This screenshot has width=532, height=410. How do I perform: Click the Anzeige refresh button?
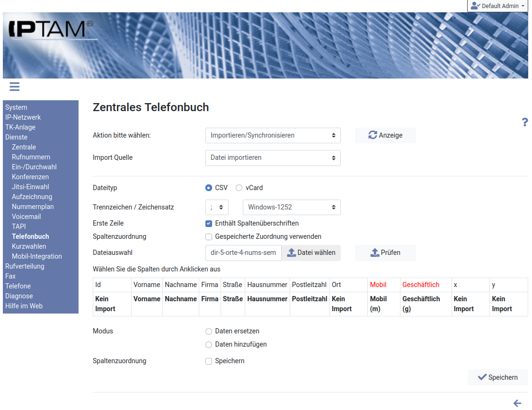click(385, 135)
